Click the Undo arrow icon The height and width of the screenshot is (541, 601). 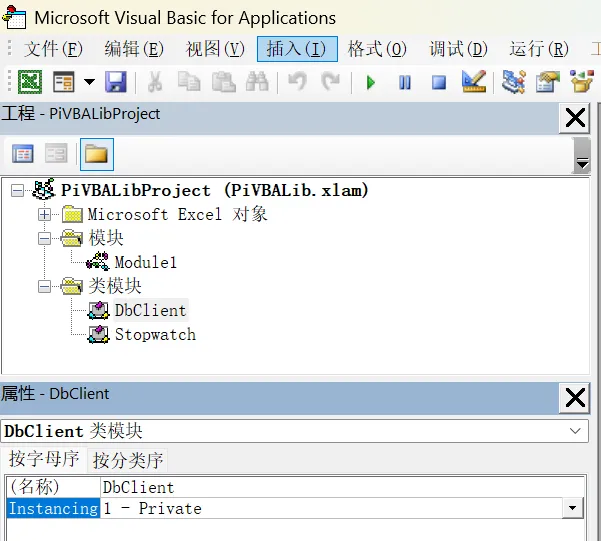[297, 82]
